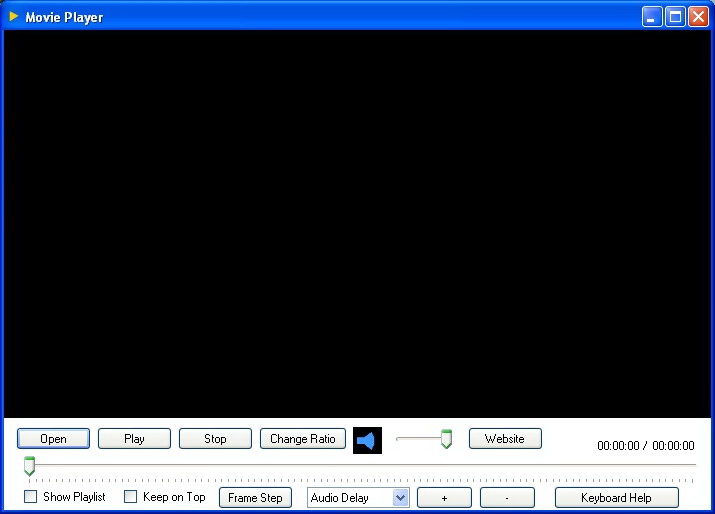Viewport: 715px width, 514px height.
Task: Stop playback using the Stop button
Action: pos(215,439)
